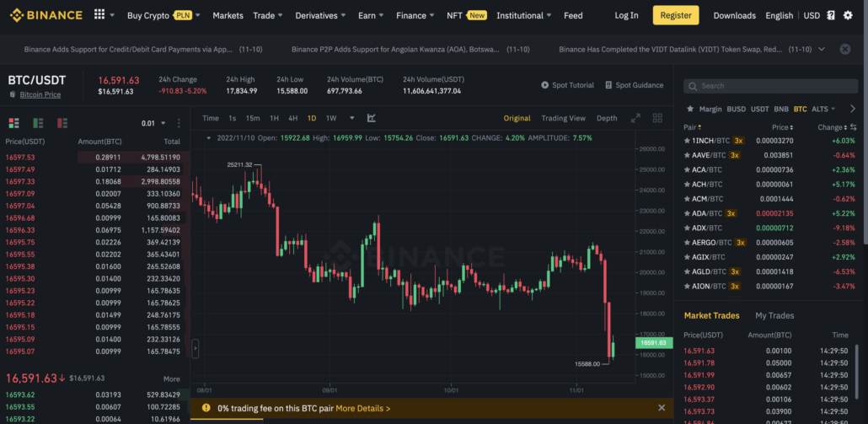
Task: Switch to the My Trades tab
Action: [x=774, y=315]
